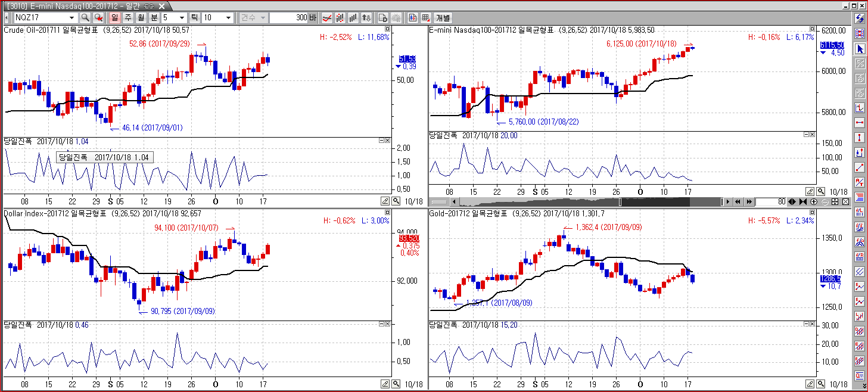
Task: Click the 개별 button
Action: [443, 18]
